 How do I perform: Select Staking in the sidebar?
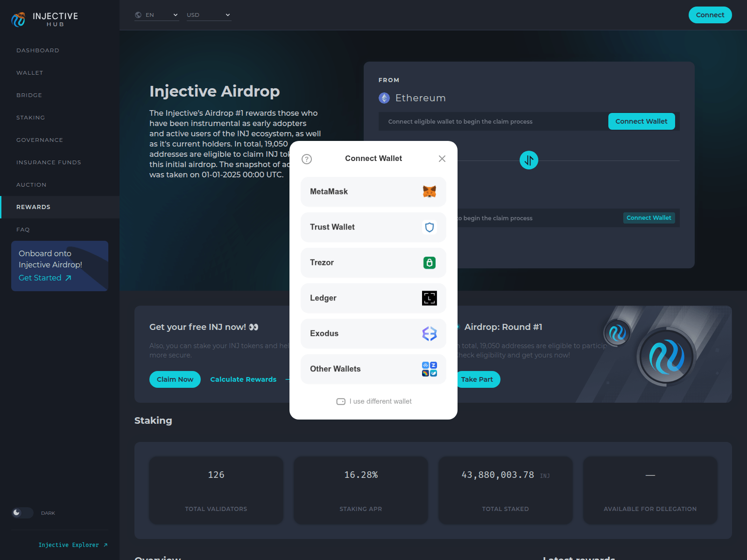click(x=30, y=118)
